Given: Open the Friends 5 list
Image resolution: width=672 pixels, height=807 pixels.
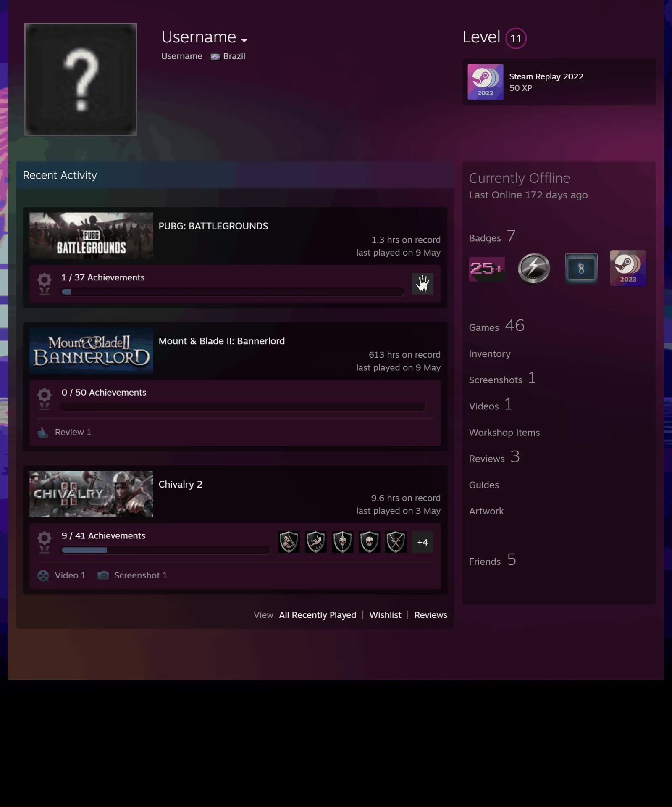Looking at the screenshot, I should click(x=492, y=560).
